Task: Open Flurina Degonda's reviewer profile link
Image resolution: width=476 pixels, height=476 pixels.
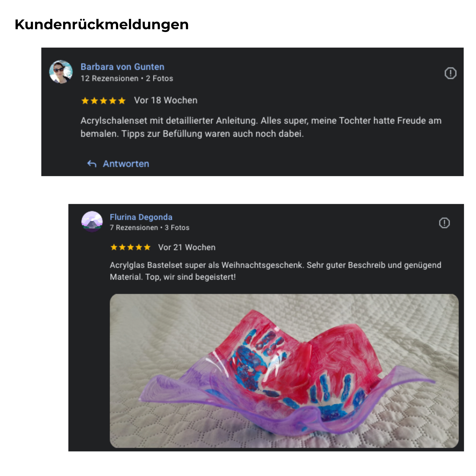Action: (141, 217)
